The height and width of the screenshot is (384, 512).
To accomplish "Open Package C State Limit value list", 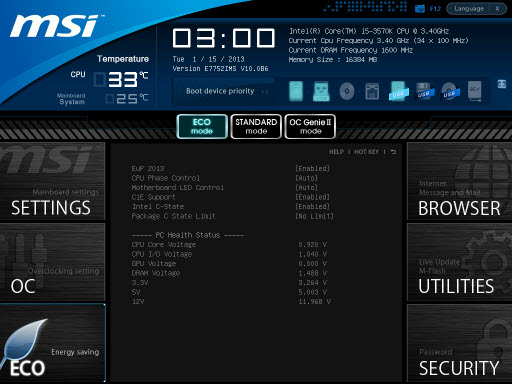I will tap(314, 216).
